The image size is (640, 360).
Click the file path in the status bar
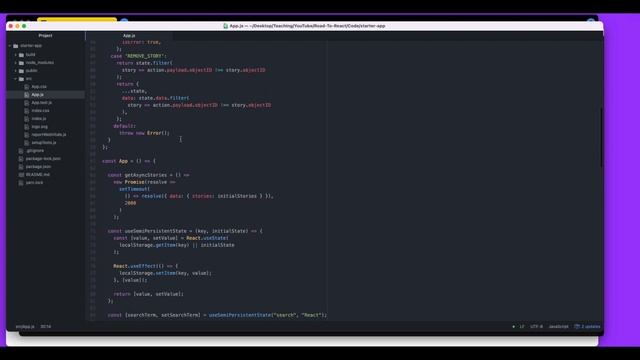coord(25,327)
